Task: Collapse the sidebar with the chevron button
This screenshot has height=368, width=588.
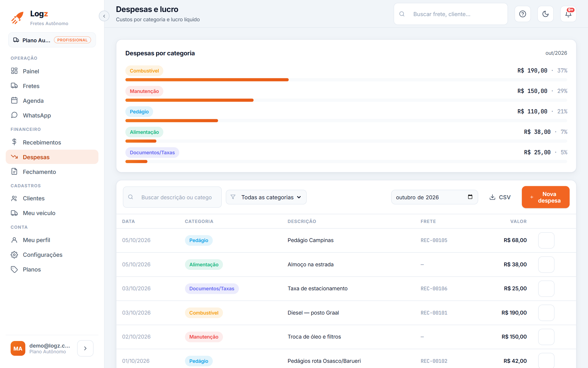Action: point(104,16)
